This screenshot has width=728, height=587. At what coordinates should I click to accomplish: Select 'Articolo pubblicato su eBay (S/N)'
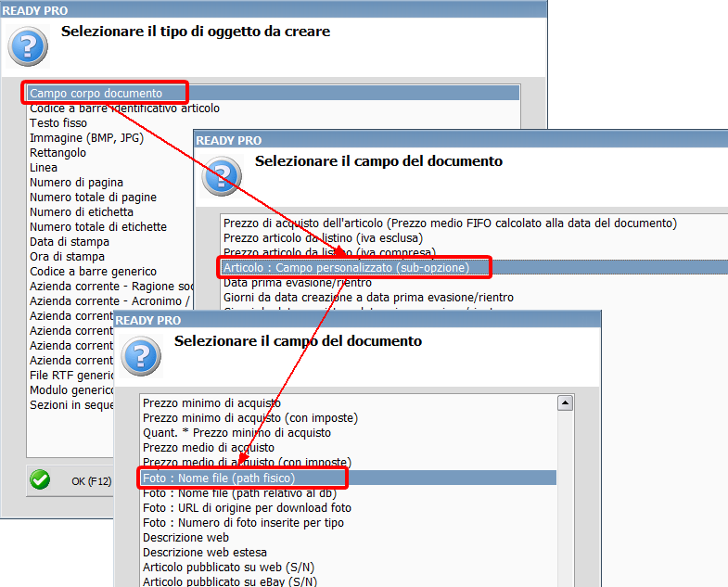point(230,581)
